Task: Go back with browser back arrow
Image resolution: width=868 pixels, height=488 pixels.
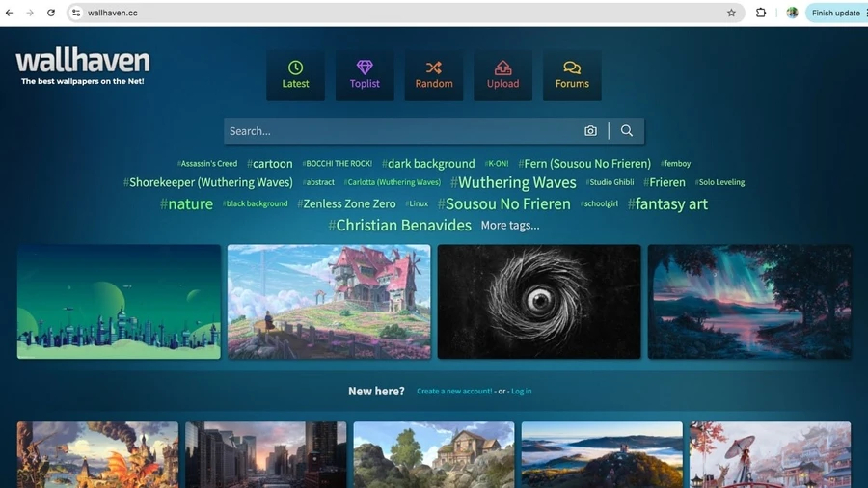Action: point(10,13)
